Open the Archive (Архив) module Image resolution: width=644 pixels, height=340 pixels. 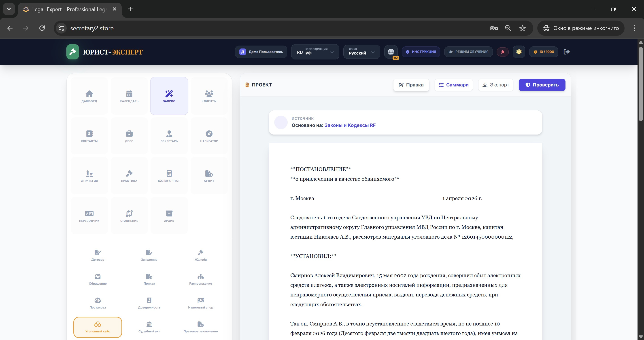[x=169, y=216]
